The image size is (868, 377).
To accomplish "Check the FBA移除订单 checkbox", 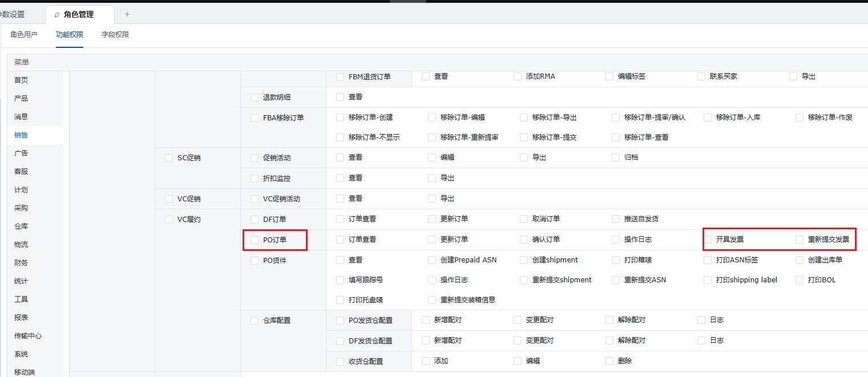I will click(x=255, y=118).
